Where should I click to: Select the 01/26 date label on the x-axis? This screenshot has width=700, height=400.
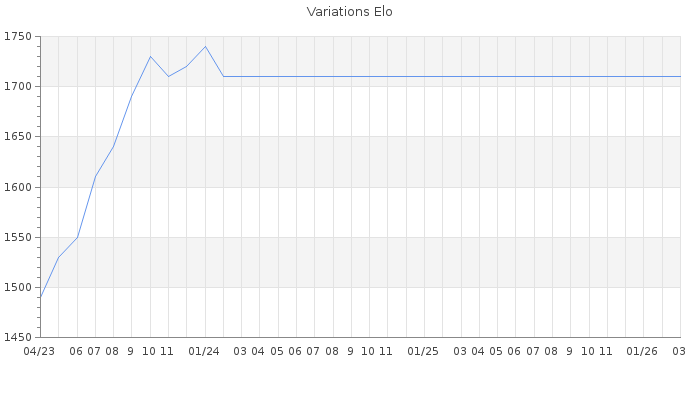[642, 351]
